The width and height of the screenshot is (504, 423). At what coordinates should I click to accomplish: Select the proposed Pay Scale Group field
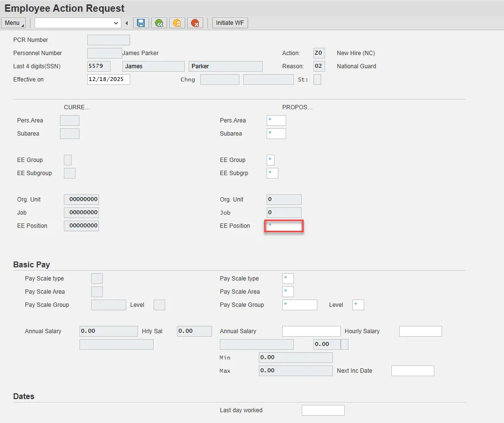point(300,305)
